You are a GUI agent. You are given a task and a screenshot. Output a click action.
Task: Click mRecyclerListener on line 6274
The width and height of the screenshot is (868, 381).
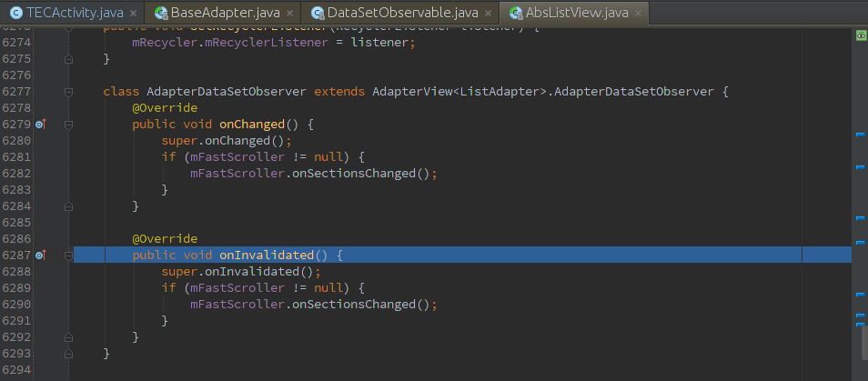267,43
